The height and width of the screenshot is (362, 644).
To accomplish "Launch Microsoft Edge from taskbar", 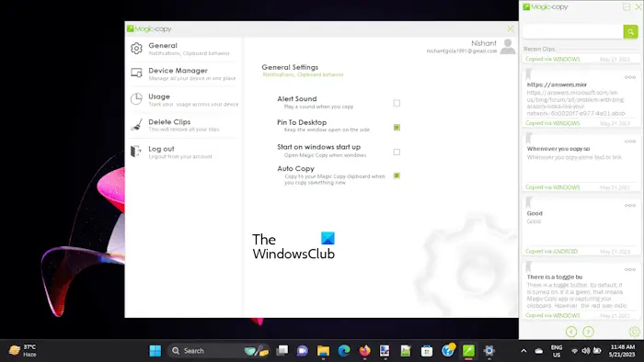I will point(344,351).
